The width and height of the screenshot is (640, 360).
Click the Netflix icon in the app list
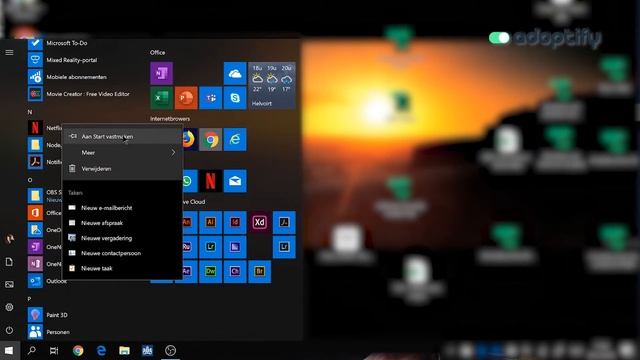click(35, 128)
